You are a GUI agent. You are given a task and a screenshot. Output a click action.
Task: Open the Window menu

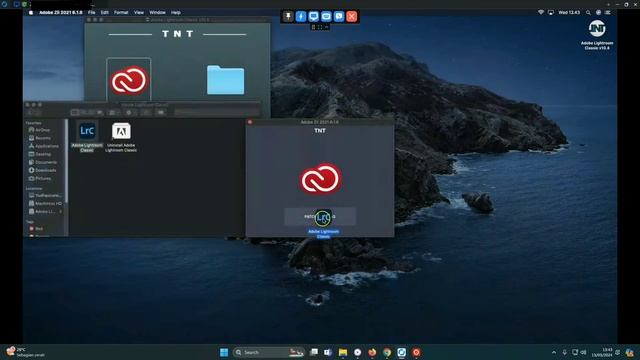tap(157, 13)
